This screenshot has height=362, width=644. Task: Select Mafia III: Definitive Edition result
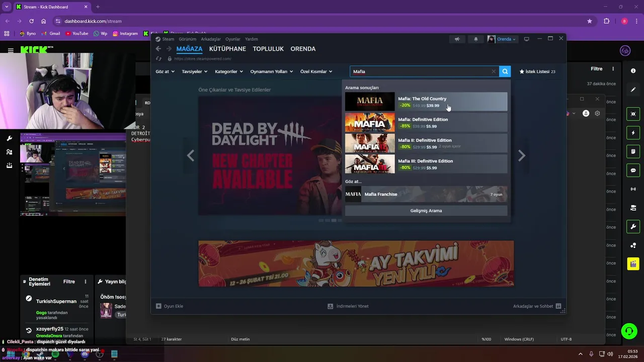(x=426, y=164)
